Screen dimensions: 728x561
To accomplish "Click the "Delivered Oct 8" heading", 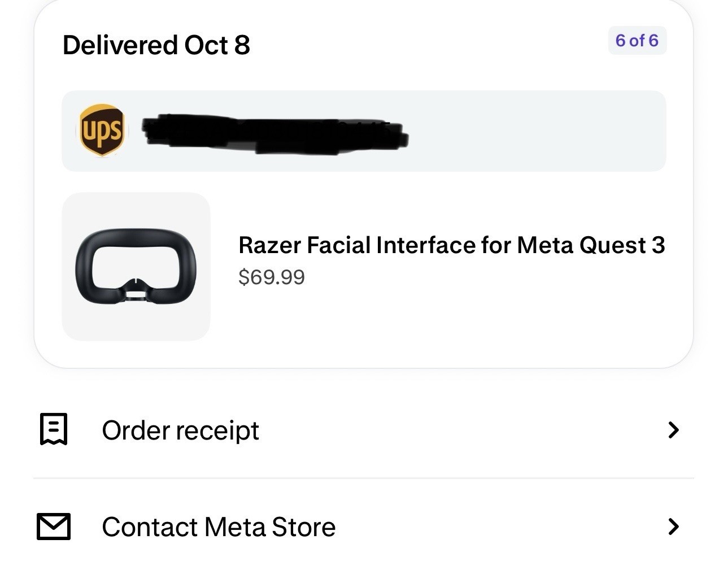I will [x=156, y=45].
